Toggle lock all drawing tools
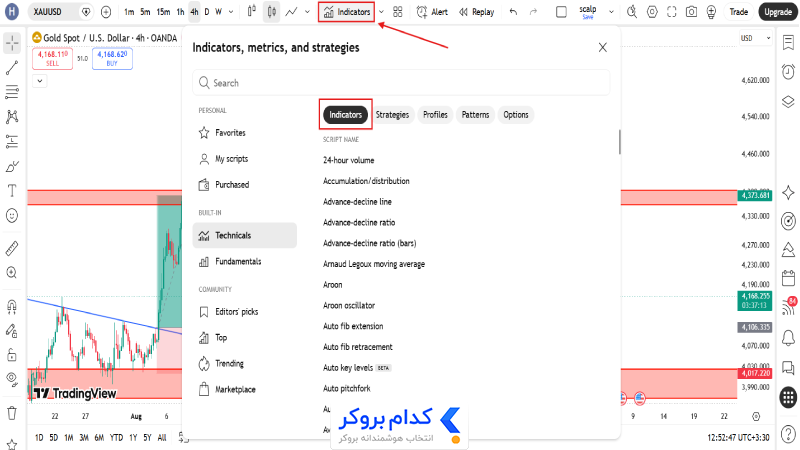Screen dimensions: 800x450 (12, 355)
